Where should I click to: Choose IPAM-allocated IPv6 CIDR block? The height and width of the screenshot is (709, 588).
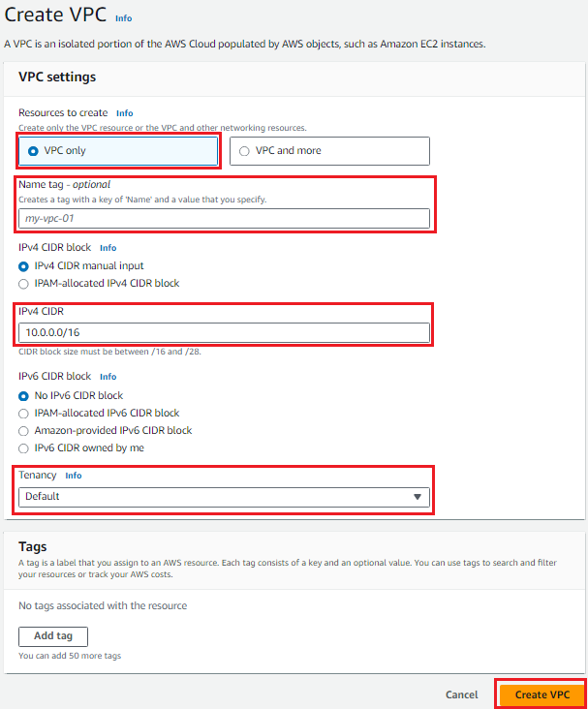(24, 413)
